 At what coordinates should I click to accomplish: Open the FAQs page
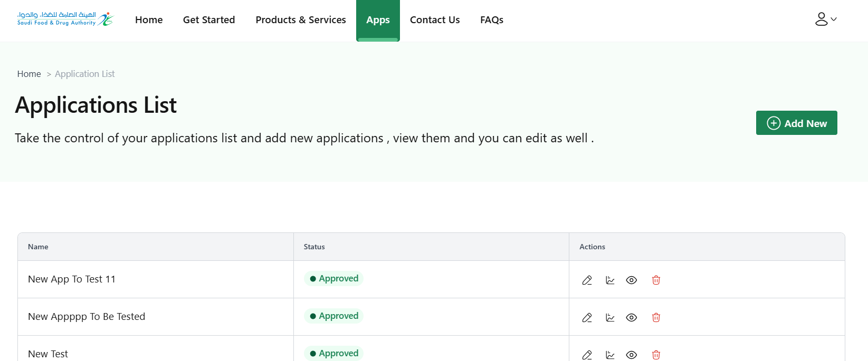(x=491, y=20)
